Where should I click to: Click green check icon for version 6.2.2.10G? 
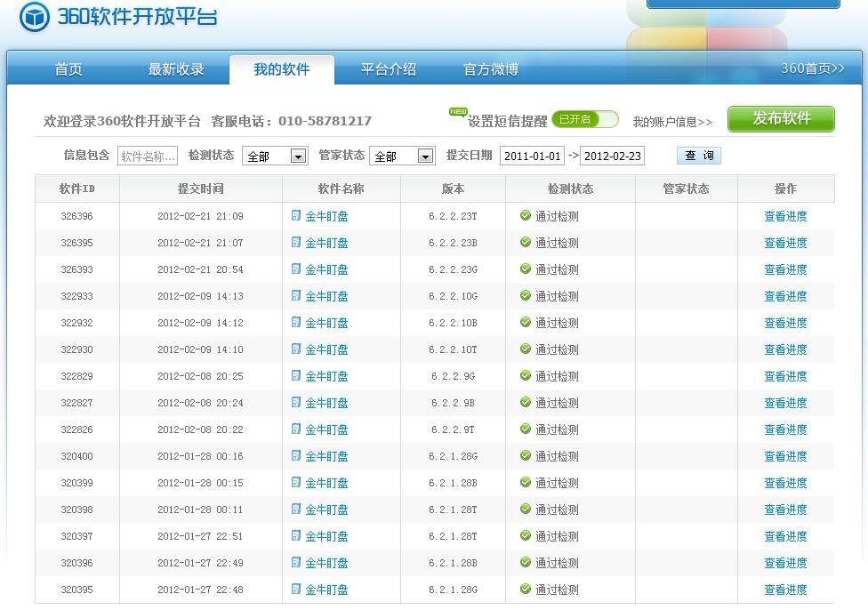click(526, 295)
